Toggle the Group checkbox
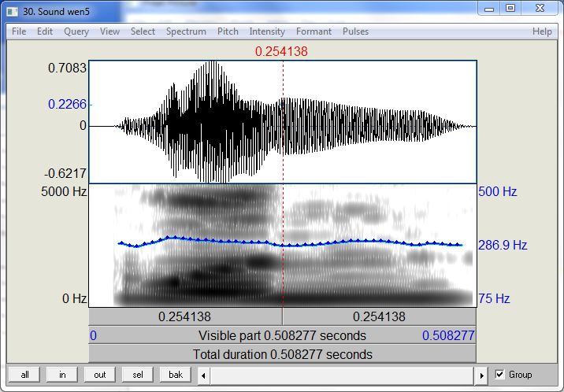 click(499, 375)
